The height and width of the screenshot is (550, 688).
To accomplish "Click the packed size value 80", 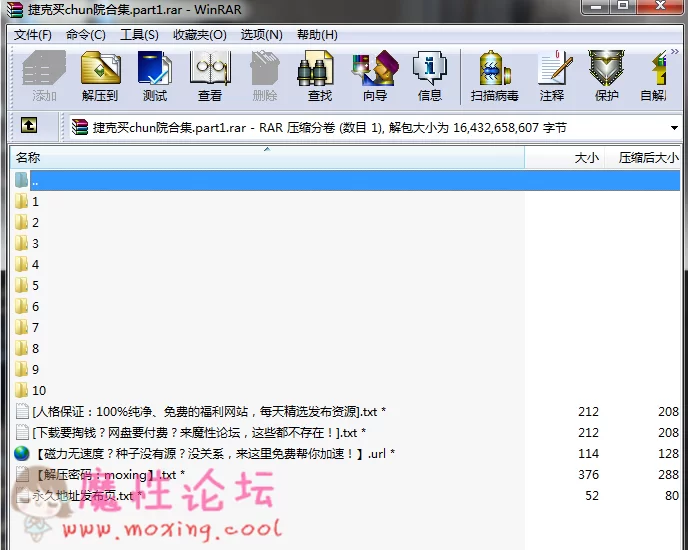I will point(672,496).
